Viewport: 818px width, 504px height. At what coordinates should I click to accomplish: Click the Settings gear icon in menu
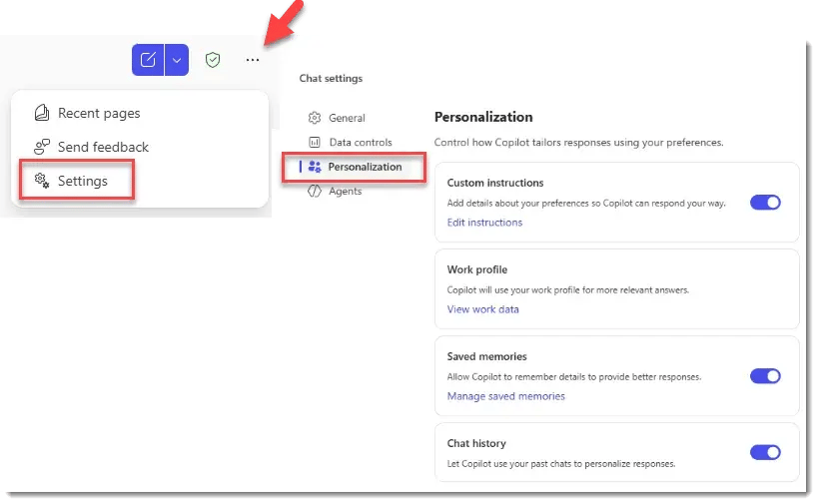point(41,181)
